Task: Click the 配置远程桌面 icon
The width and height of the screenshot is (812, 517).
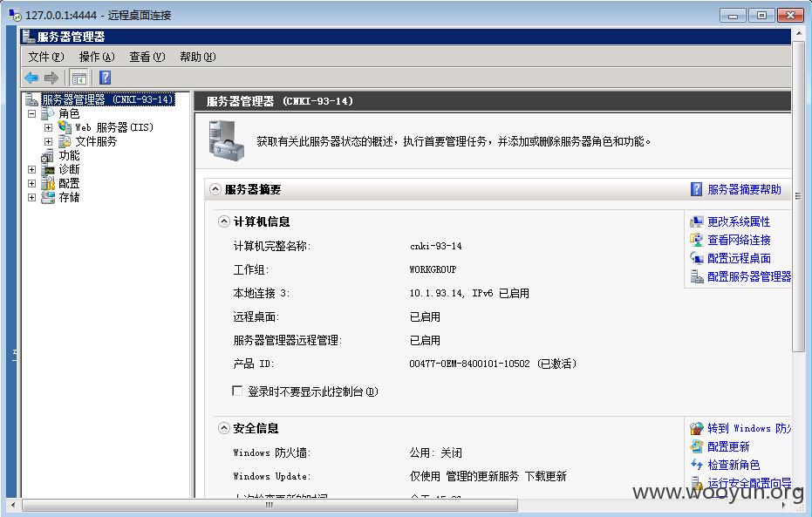Action: (x=697, y=258)
